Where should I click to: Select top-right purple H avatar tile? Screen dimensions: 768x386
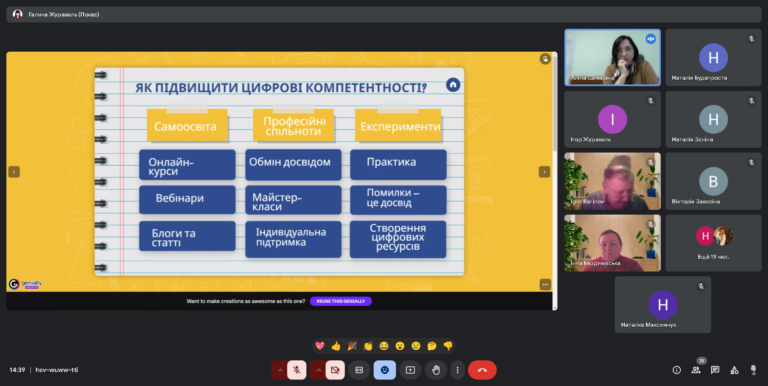click(x=713, y=57)
